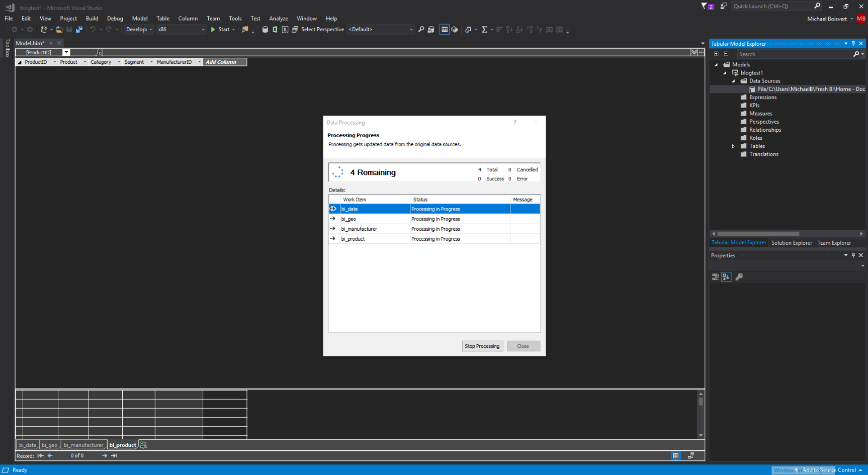
Task: Click the Stop Processing button
Action: pos(482,346)
